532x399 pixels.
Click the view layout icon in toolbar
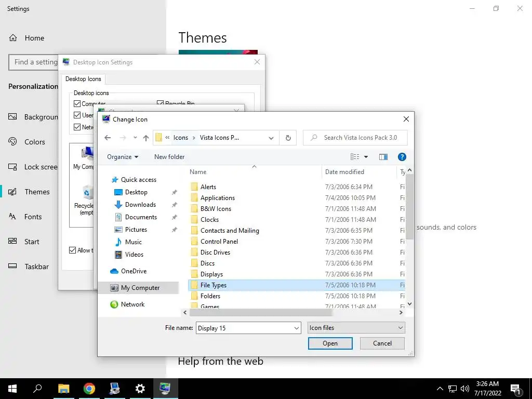click(x=355, y=157)
